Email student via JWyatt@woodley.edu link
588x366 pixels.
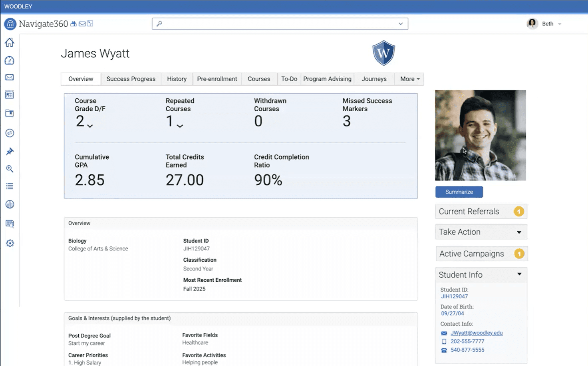coord(477,332)
